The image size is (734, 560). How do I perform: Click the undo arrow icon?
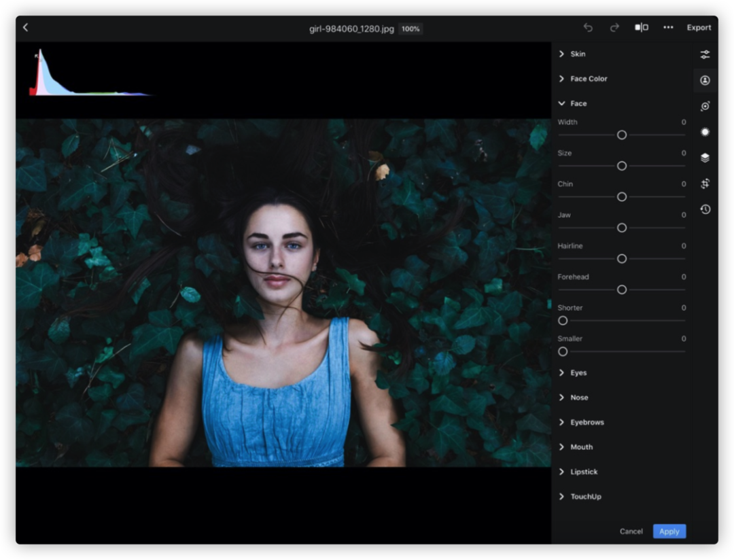point(588,28)
